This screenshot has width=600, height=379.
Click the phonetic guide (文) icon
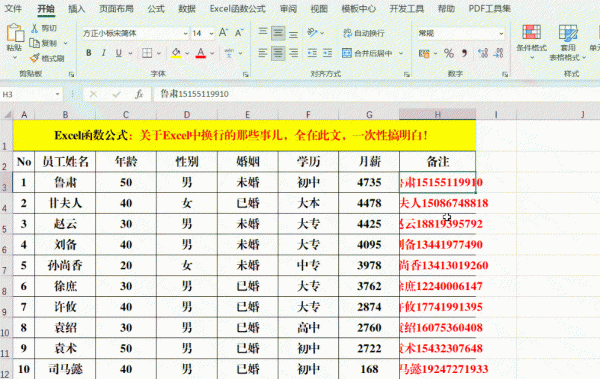(x=229, y=53)
